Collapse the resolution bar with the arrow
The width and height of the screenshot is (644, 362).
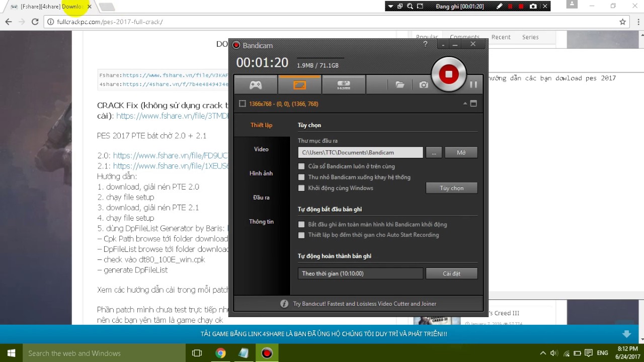point(465,104)
